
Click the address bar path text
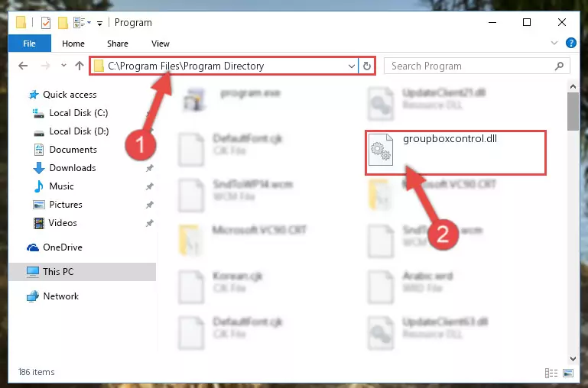coord(186,66)
